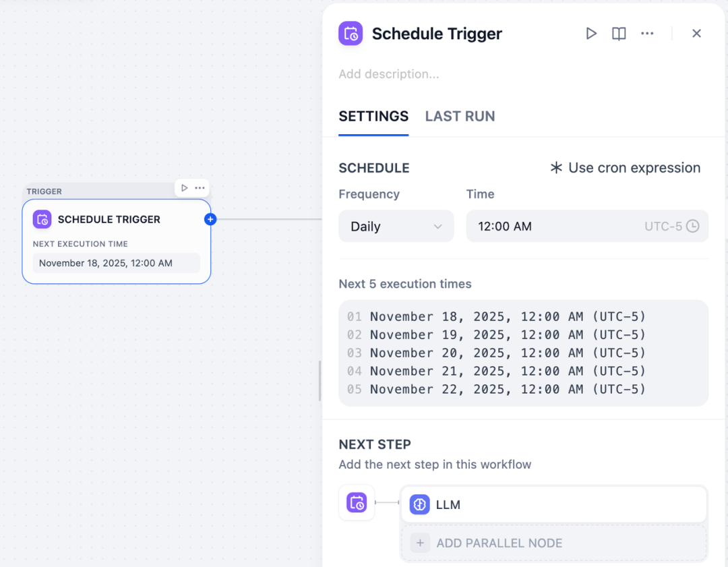Switch to the LAST RUN tab
728x567 pixels.
coord(460,116)
